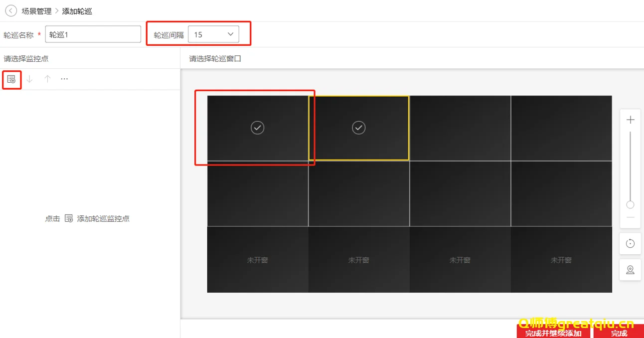The height and width of the screenshot is (338, 644).
Task: Deselect the first checked patrol window
Action: [x=257, y=128]
